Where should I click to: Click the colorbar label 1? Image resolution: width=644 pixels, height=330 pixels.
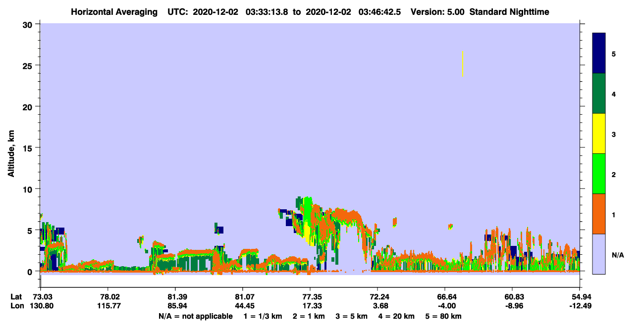(x=614, y=215)
